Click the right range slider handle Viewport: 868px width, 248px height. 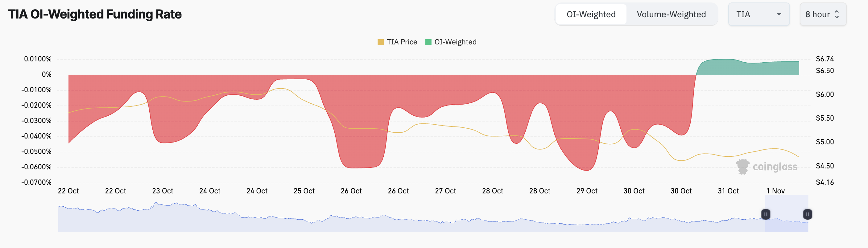(807, 214)
